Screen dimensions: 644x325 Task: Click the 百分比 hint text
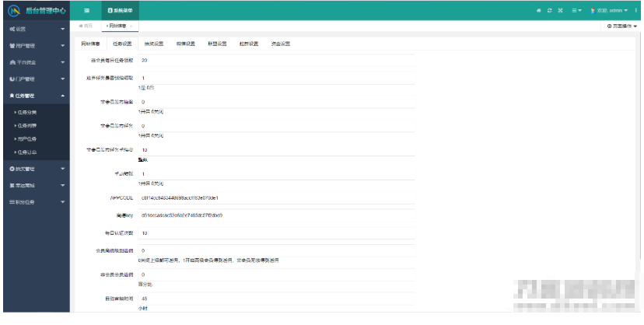click(145, 285)
